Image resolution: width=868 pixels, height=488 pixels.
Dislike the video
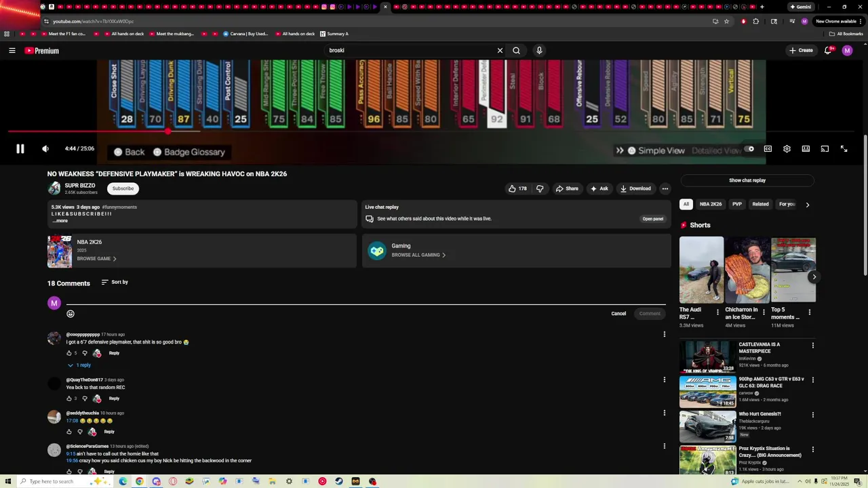[540, 188]
